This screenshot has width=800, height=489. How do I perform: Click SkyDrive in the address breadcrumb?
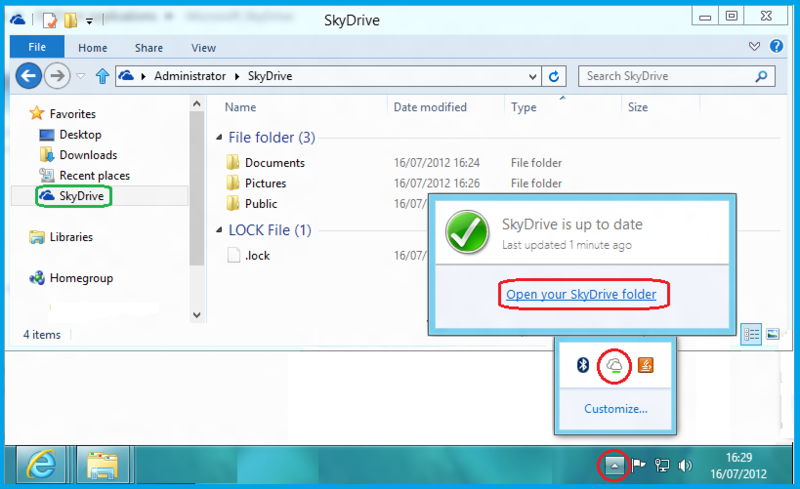click(270, 76)
